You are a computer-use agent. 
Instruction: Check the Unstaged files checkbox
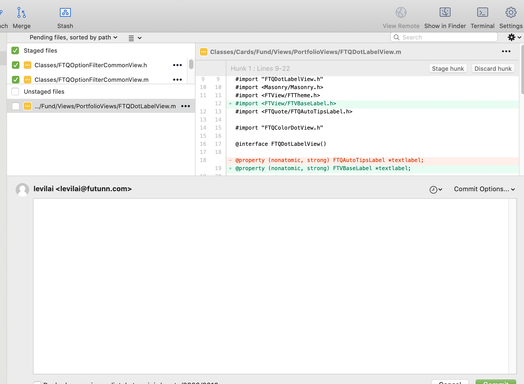click(15, 92)
